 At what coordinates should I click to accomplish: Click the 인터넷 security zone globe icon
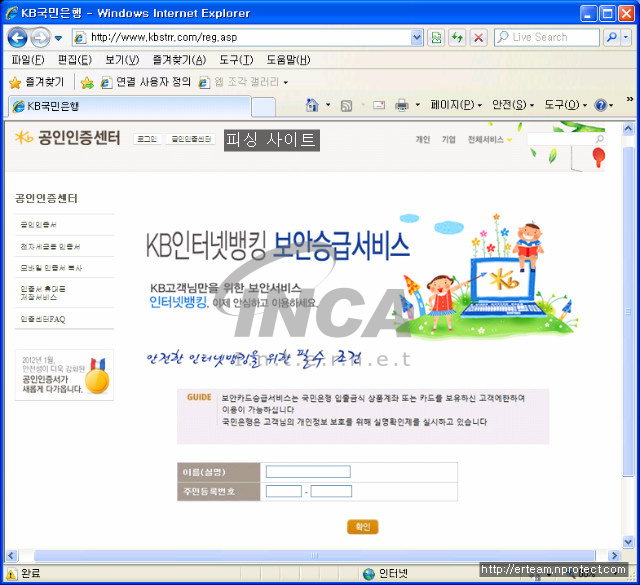369,574
